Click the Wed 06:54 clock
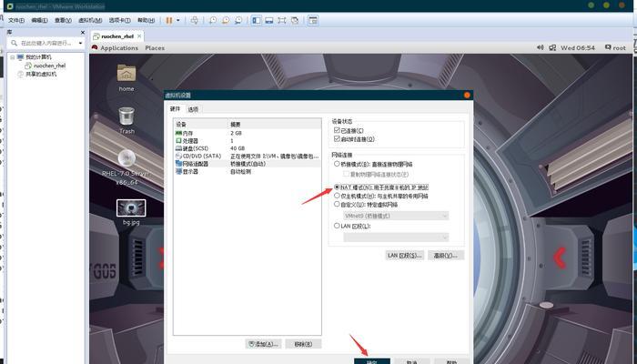The height and width of the screenshot is (364, 637). click(x=578, y=48)
